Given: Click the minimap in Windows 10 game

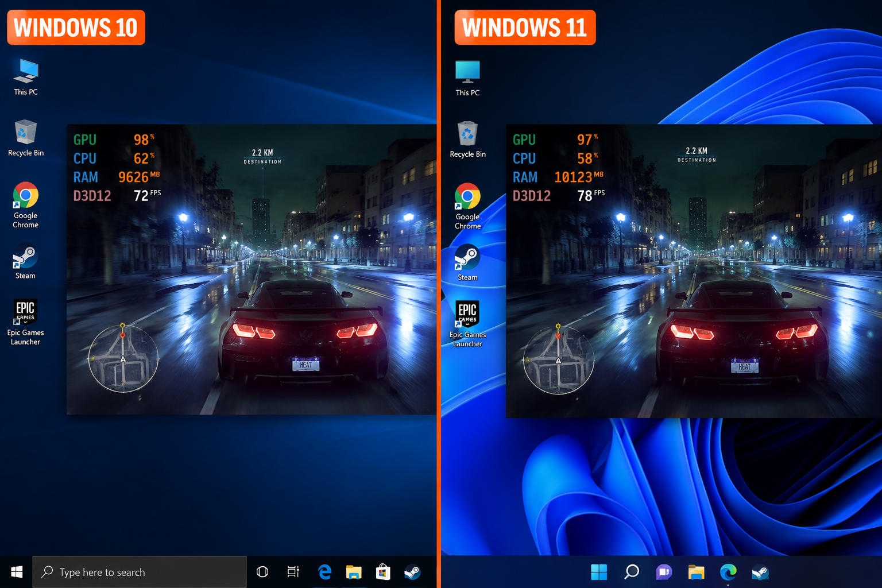Looking at the screenshot, I should [x=123, y=359].
